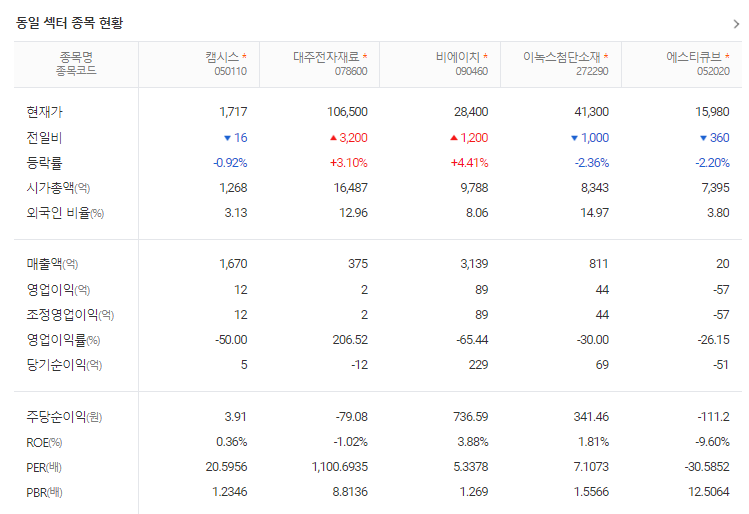Image resolution: width=749 pixels, height=514 pixels.
Task: Click the PBR(배) row label
Action: [44, 492]
